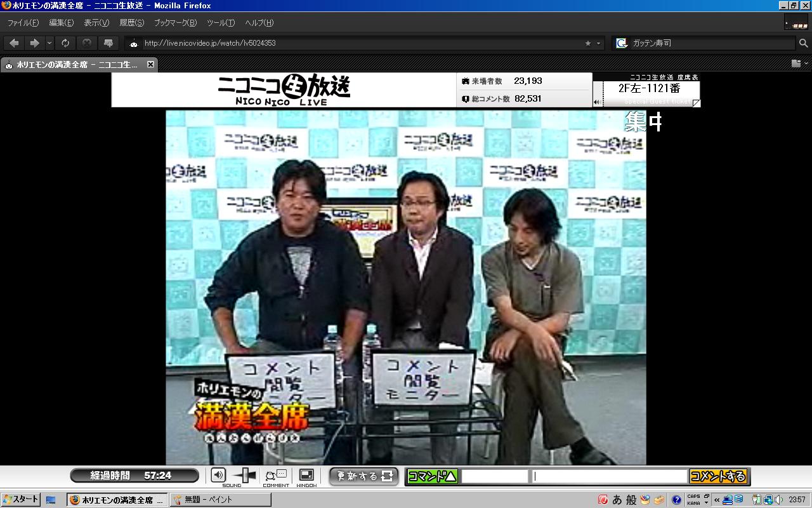Image resolution: width=812 pixels, height=508 pixels.
Task: Click the red IME brand icon in language bar
Action: (x=603, y=500)
